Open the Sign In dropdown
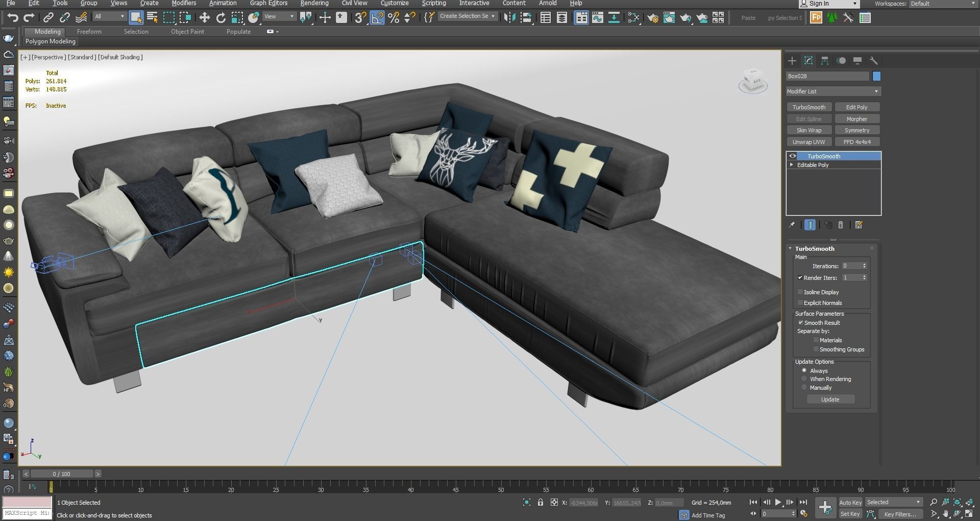This screenshot has height=521, width=980. tap(829, 4)
